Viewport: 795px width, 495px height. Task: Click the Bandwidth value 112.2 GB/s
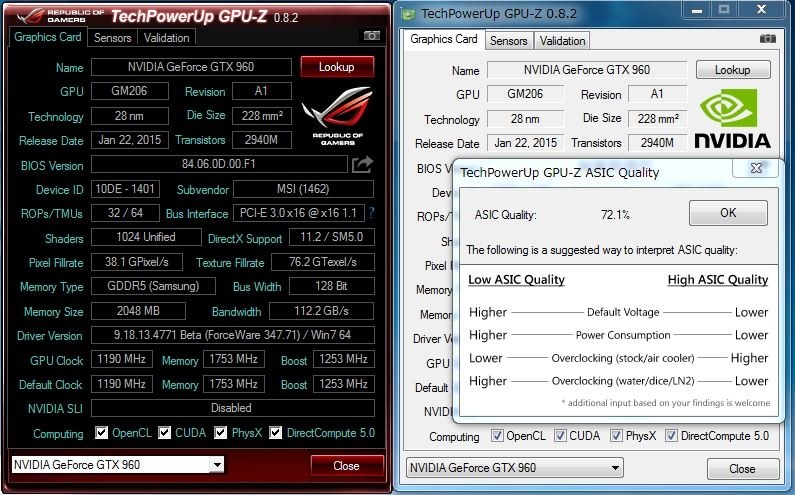pos(321,310)
